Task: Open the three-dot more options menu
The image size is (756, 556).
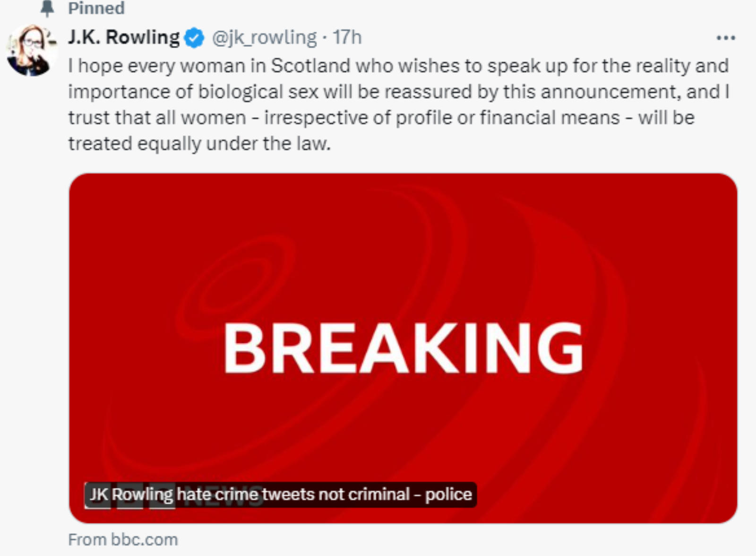Action: click(726, 38)
